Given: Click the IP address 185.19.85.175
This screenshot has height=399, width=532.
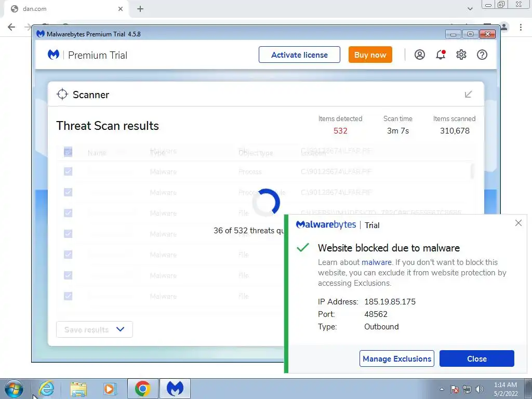Looking at the screenshot, I should pyautogui.click(x=390, y=302).
